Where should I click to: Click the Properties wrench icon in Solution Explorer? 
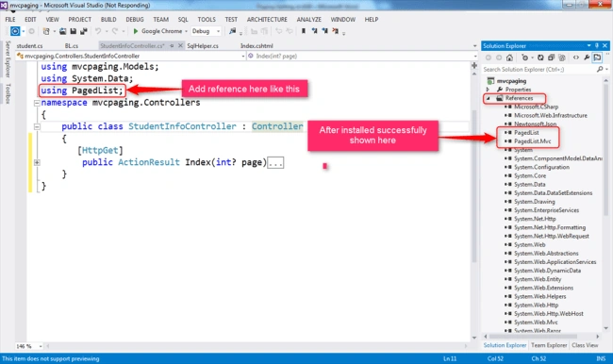587,58
